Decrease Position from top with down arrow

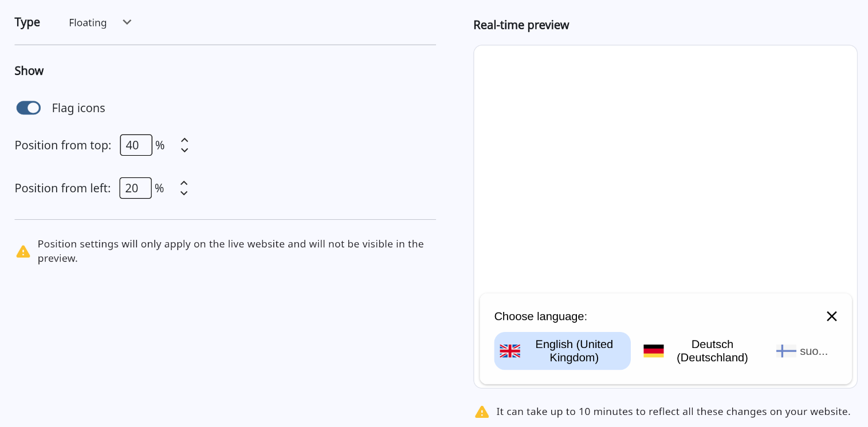[184, 151]
